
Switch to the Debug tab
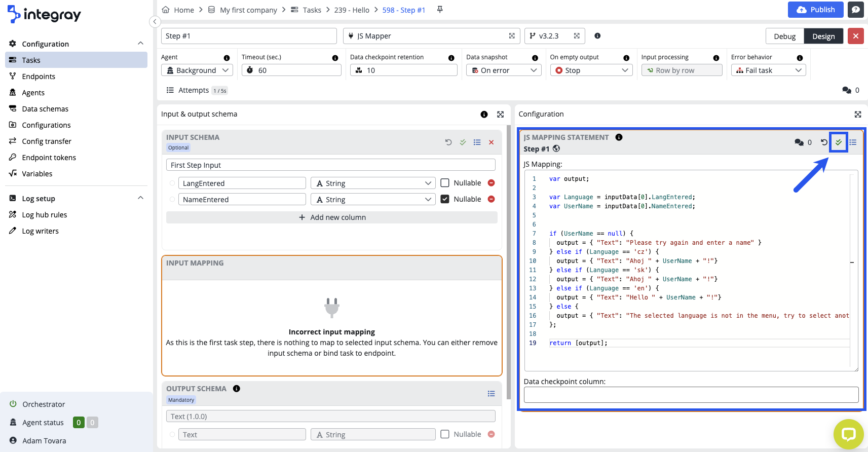pos(784,36)
